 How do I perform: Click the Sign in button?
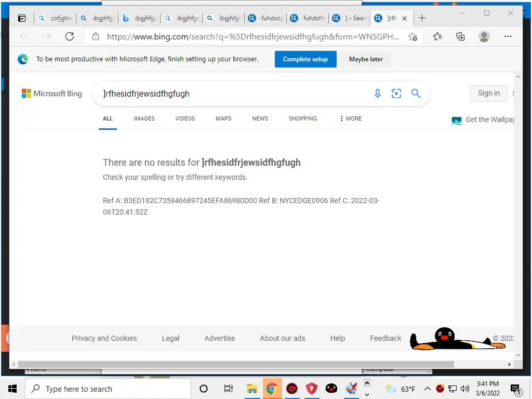pyautogui.click(x=488, y=94)
